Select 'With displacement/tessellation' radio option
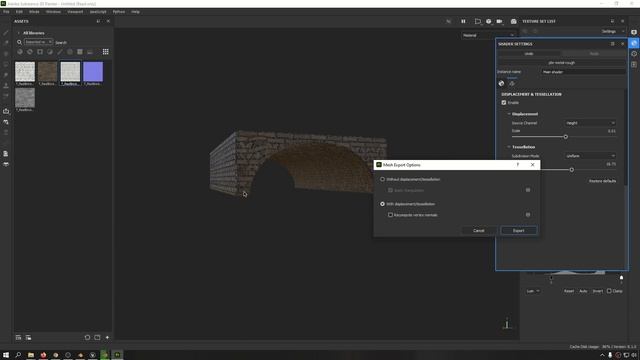This screenshot has width=640, height=360. pos(382,204)
